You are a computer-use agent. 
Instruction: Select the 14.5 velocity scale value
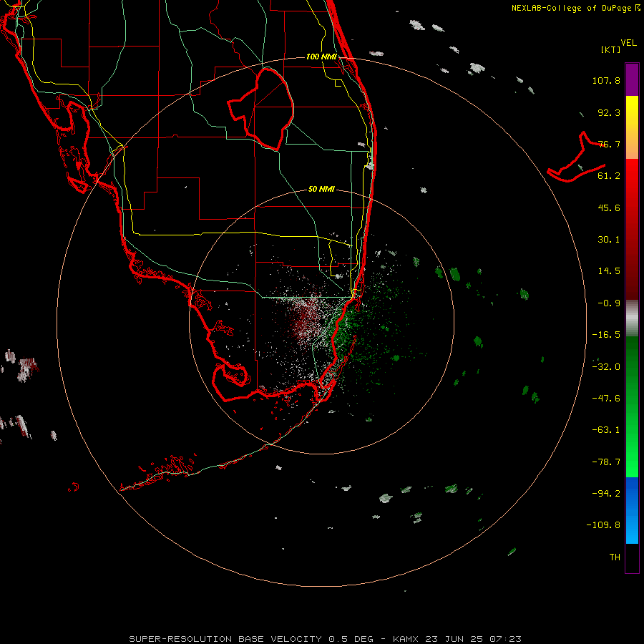click(x=609, y=271)
